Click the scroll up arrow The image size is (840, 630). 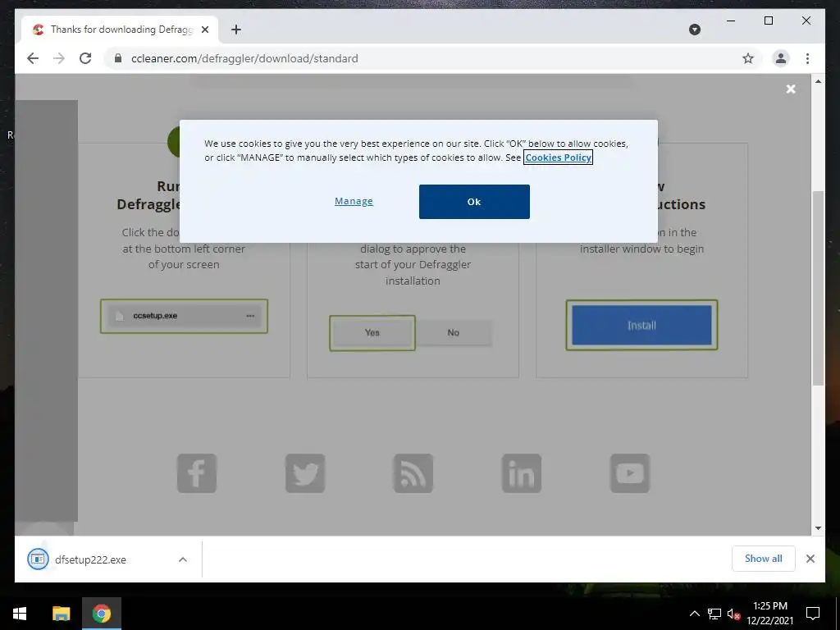click(x=818, y=81)
